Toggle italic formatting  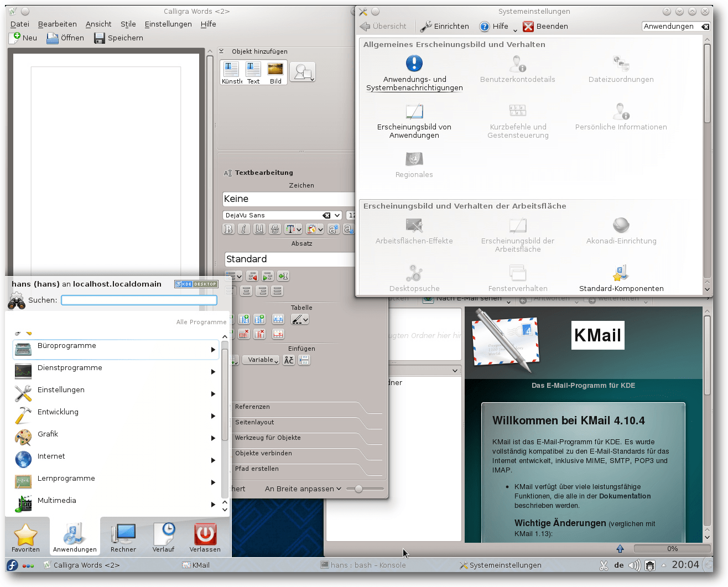click(244, 229)
